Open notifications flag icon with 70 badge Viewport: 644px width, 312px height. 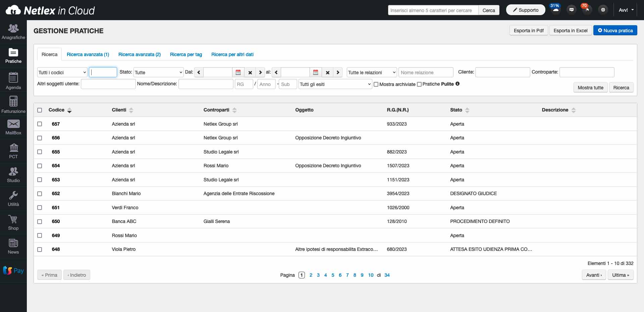(587, 9)
